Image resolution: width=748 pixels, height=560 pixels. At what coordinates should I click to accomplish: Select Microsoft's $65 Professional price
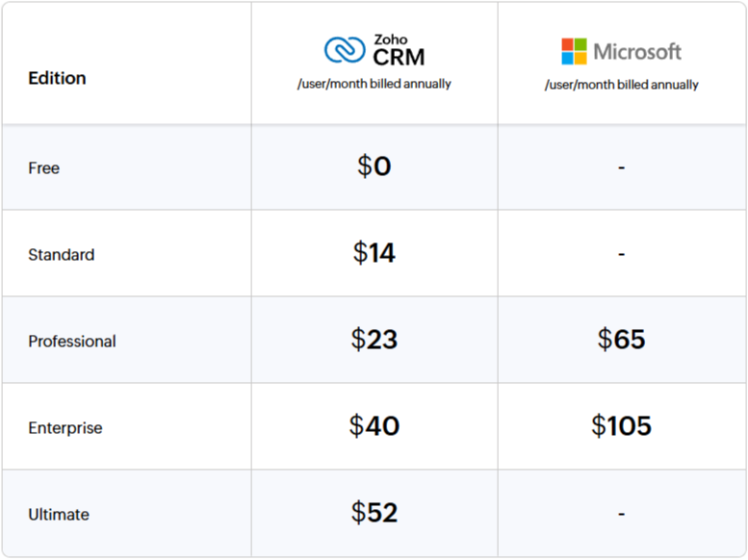click(622, 339)
